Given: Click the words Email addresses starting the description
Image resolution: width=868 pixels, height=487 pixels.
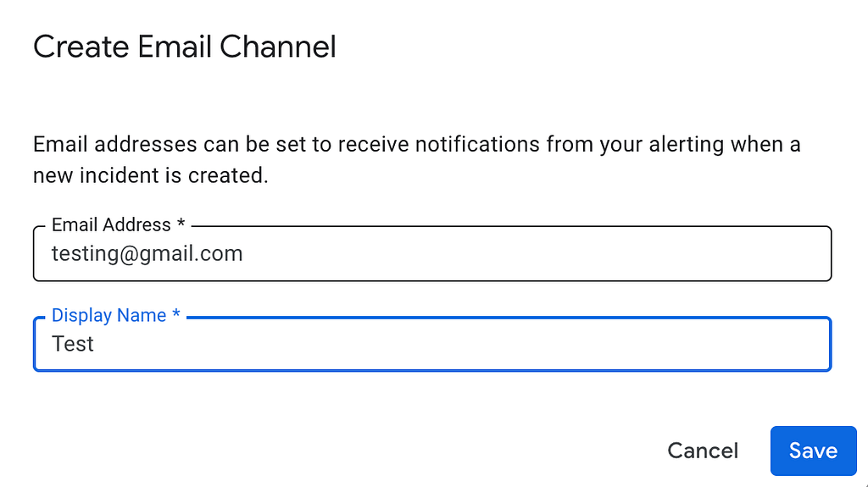Looking at the screenshot, I should pos(115,145).
